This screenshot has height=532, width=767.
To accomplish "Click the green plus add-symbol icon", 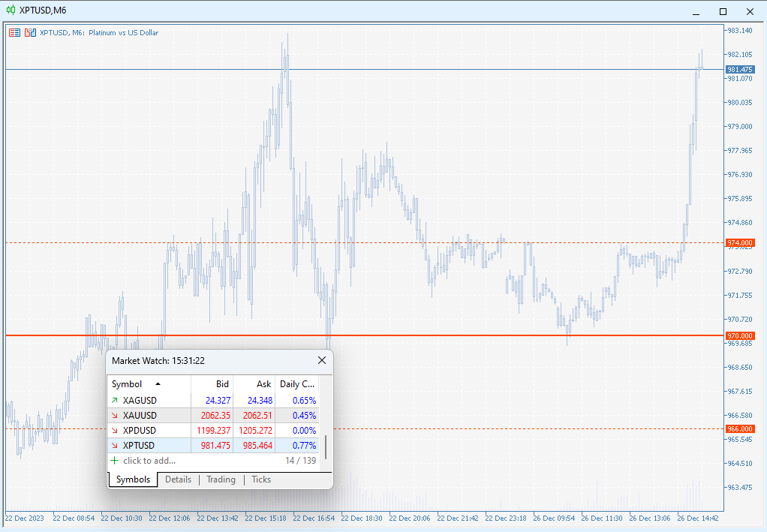I will point(115,461).
